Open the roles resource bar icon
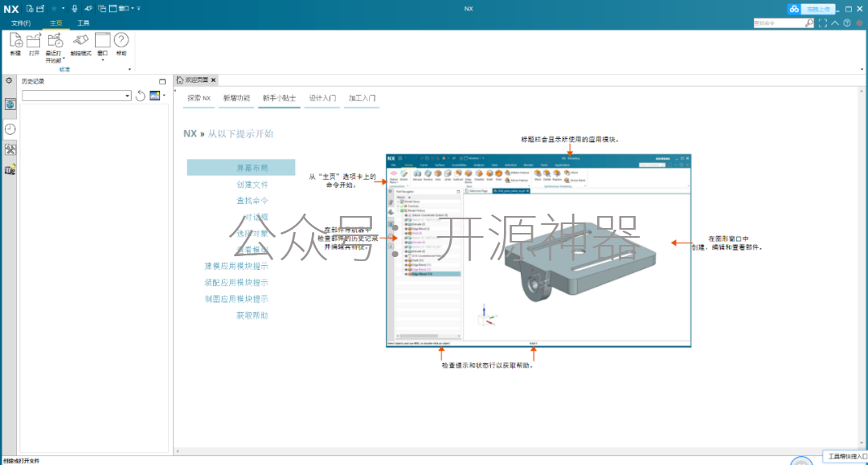The width and height of the screenshot is (868, 465). 10,169
